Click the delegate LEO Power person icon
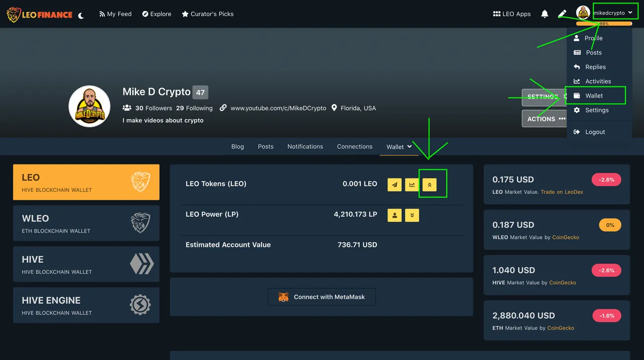Screen dimensions: 644x360 (x=394, y=215)
